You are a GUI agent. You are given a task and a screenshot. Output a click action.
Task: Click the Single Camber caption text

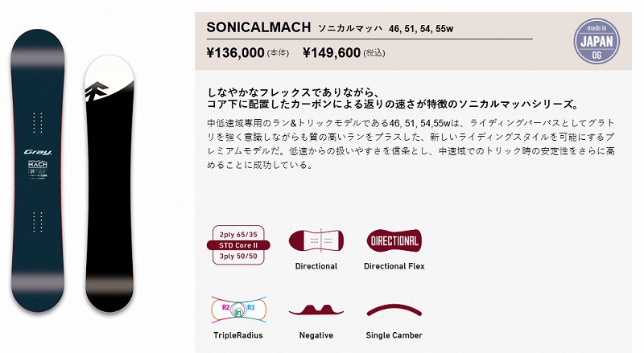(394, 335)
